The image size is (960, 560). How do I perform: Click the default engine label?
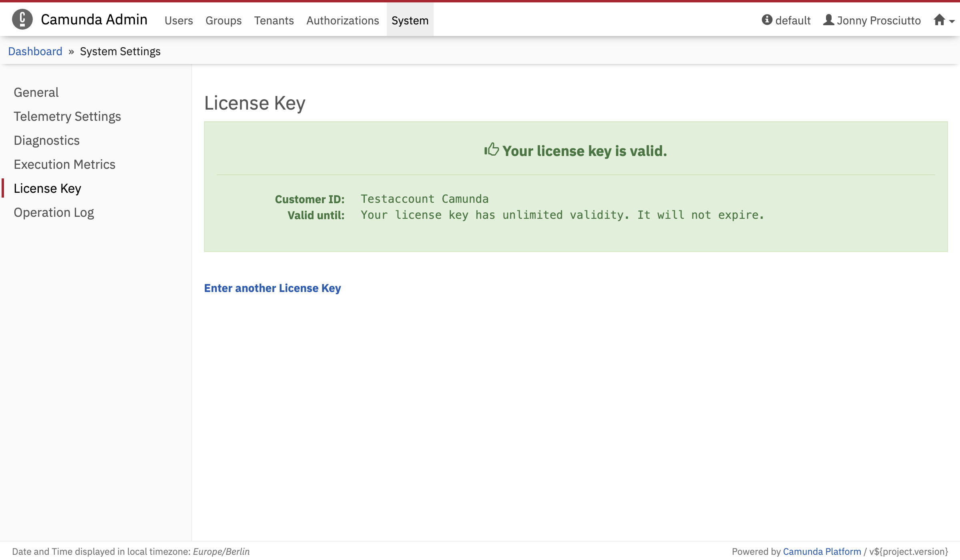[x=793, y=20]
